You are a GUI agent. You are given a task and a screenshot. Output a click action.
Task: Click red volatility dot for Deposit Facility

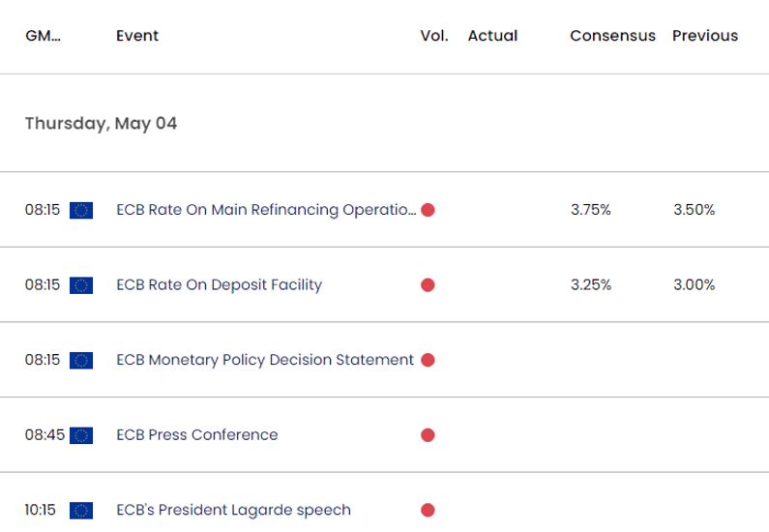428,285
